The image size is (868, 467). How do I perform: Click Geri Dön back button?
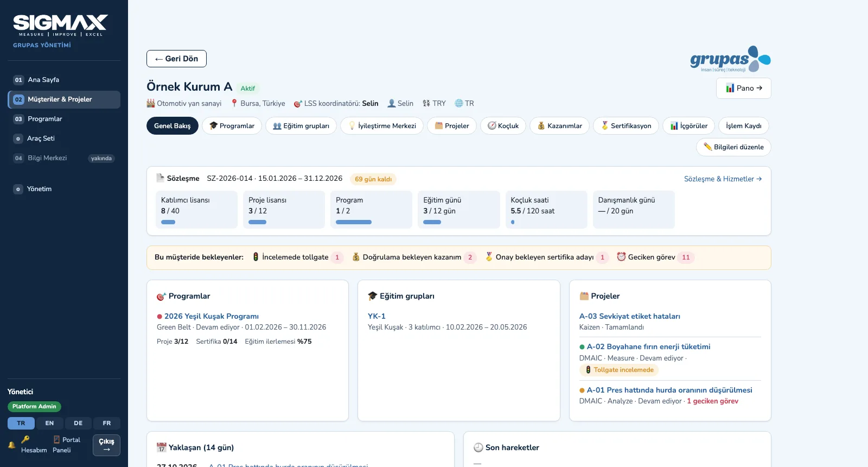(176, 59)
